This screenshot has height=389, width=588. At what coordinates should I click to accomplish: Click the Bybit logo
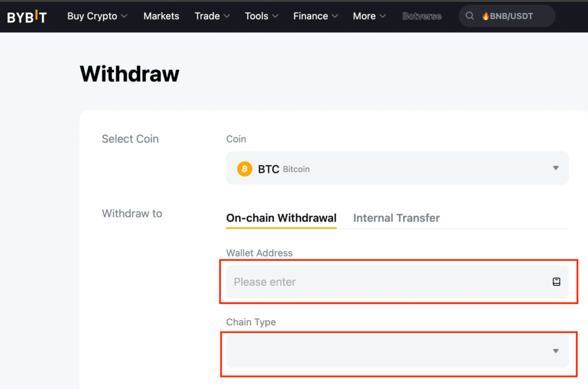(26, 17)
